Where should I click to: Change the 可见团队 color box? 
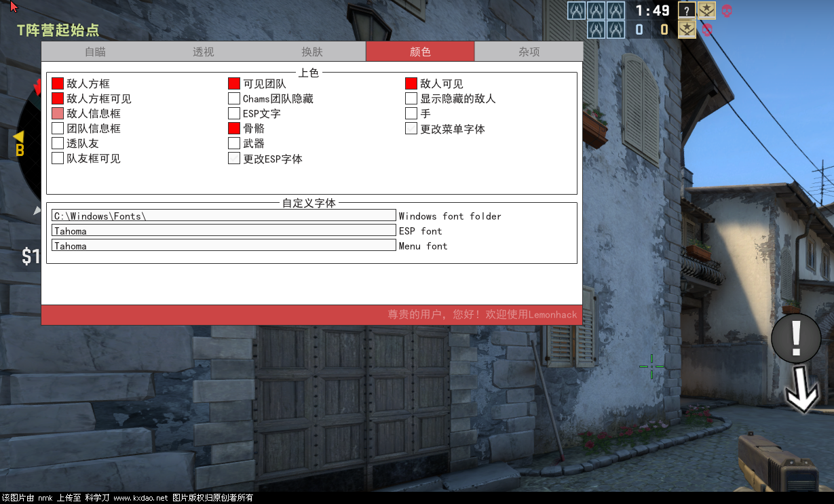[234, 83]
